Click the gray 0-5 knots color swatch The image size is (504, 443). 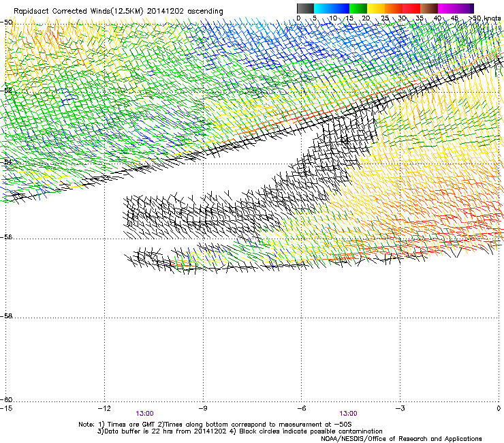pyautogui.click(x=305, y=8)
